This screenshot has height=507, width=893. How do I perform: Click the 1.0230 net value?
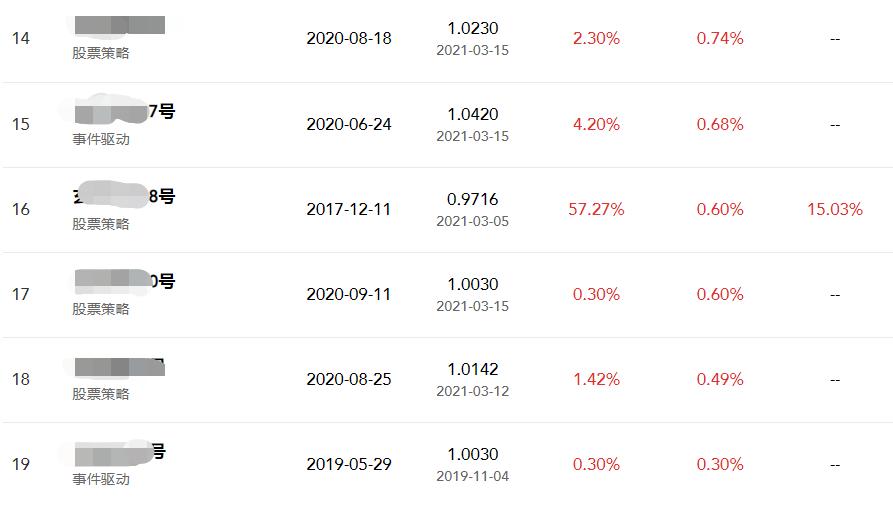[x=473, y=29]
